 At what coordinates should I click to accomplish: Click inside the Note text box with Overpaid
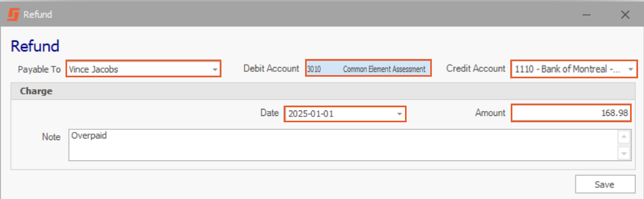coord(343,145)
